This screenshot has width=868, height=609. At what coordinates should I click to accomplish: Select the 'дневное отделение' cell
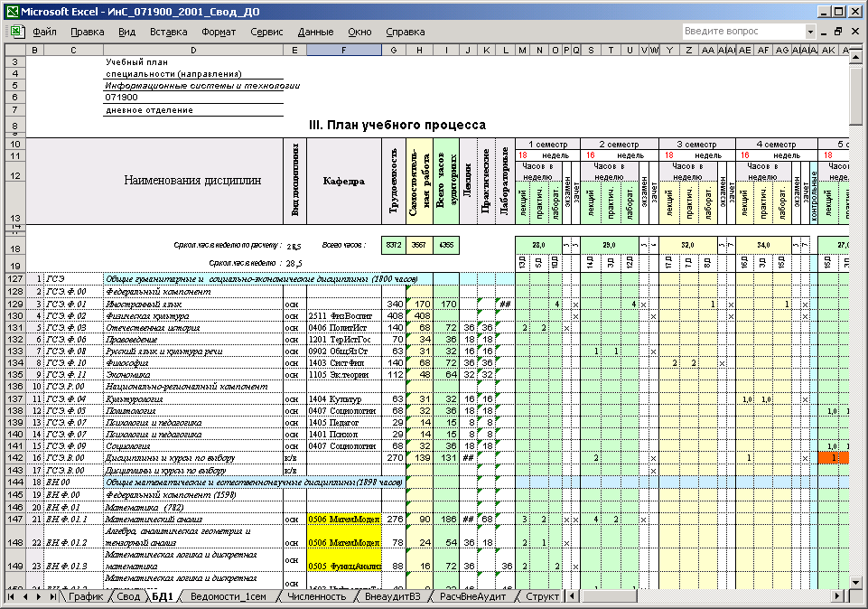pos(193,109)
